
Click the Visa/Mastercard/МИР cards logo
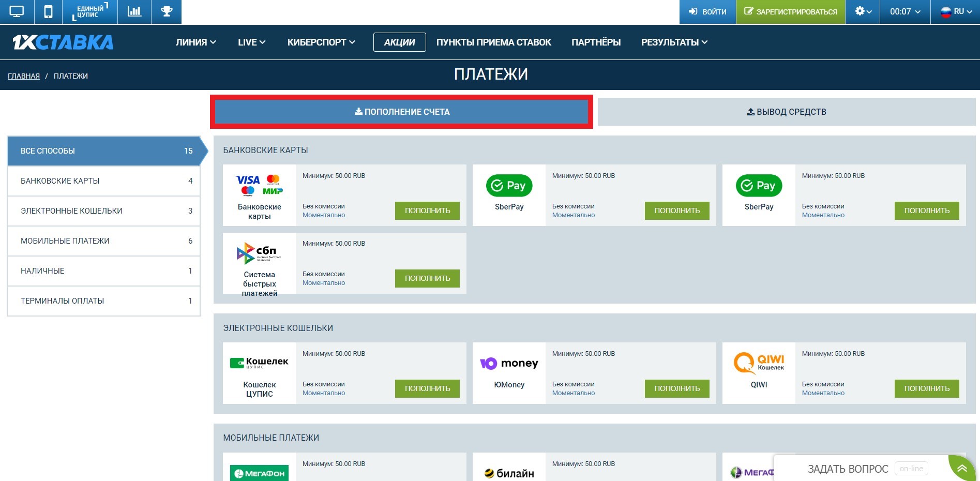(260, 185)
